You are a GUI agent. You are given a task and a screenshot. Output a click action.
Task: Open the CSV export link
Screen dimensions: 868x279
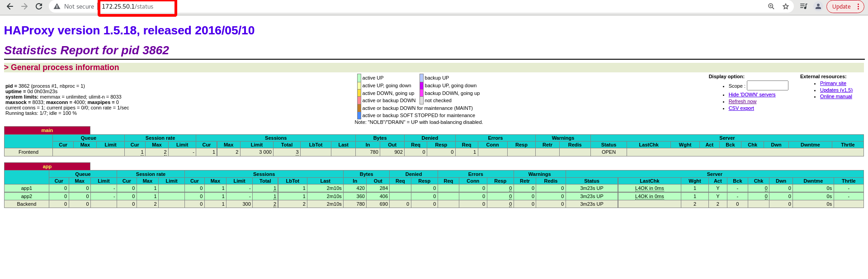point(741,108)
